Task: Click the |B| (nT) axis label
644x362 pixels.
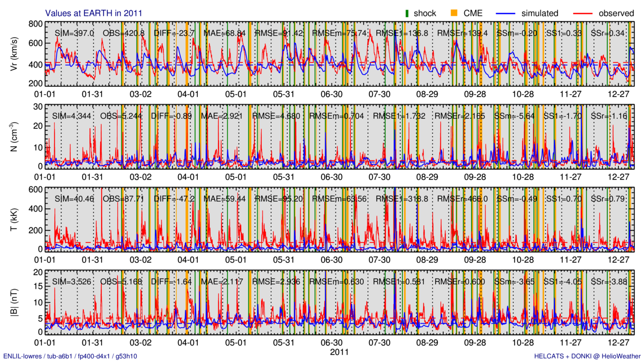Action: [x=14, y=302]
